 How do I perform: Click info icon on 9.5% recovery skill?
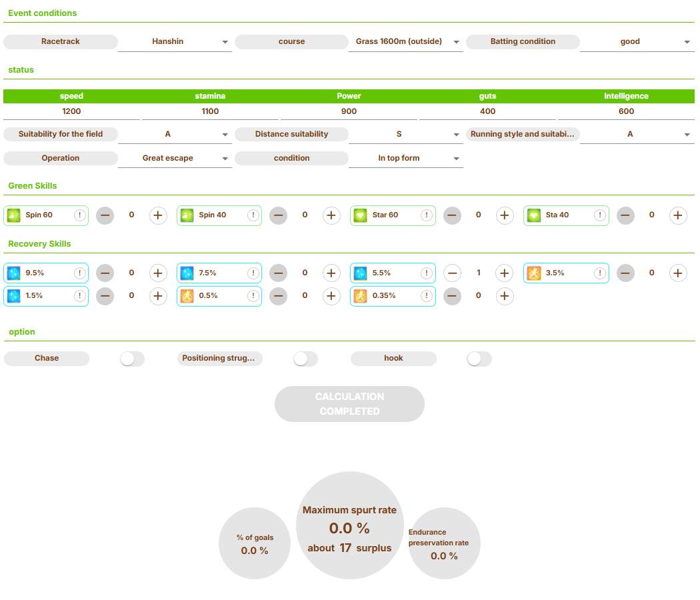click(80, 273)
